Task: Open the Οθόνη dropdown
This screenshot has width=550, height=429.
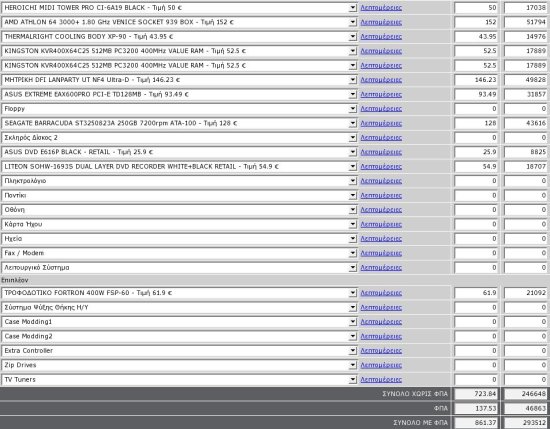Action: (x=179, y=210)
